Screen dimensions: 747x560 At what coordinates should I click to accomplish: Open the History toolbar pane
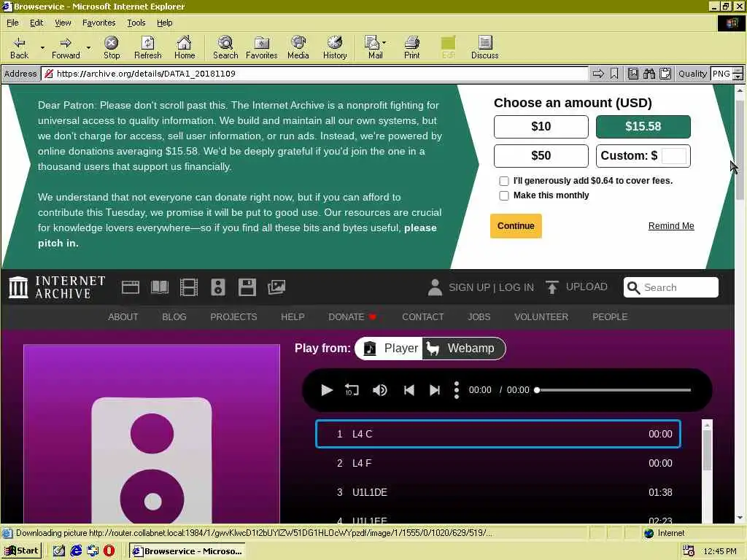(335, 47)
